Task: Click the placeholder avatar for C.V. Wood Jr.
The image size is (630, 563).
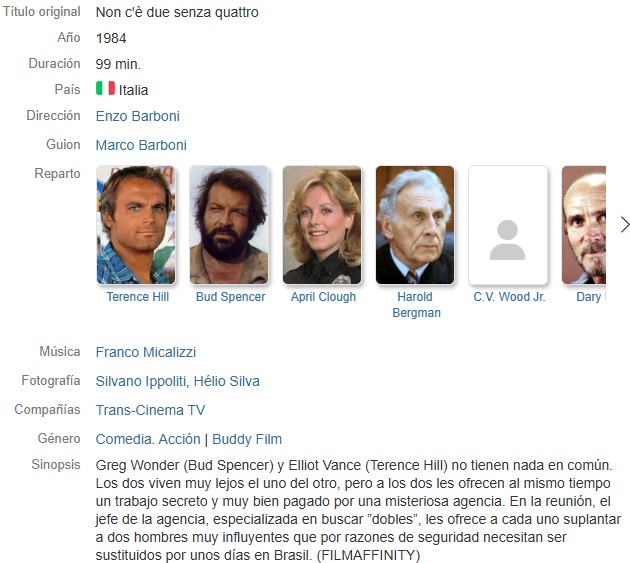Action: 508,225
